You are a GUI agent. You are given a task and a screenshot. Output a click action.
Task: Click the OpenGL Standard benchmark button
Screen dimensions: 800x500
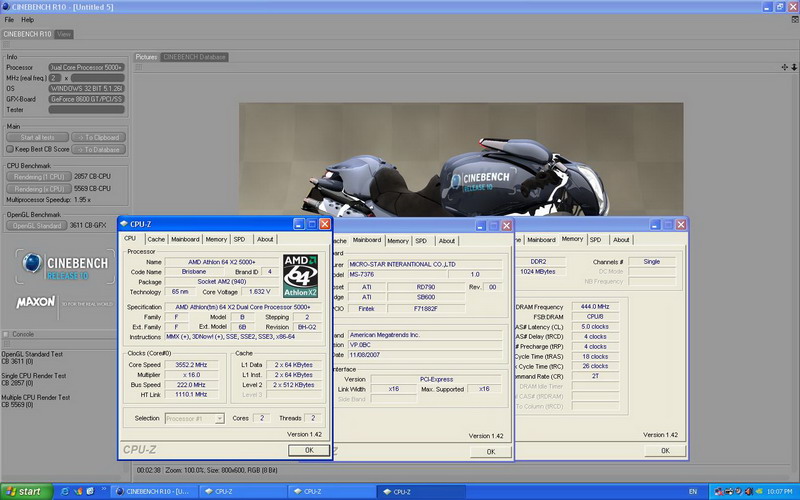37,225
